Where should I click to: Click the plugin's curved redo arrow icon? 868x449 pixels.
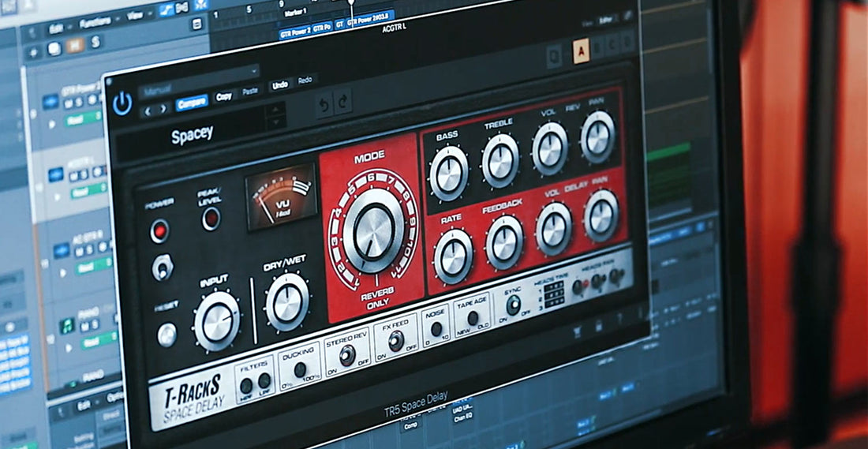[343, 101]
